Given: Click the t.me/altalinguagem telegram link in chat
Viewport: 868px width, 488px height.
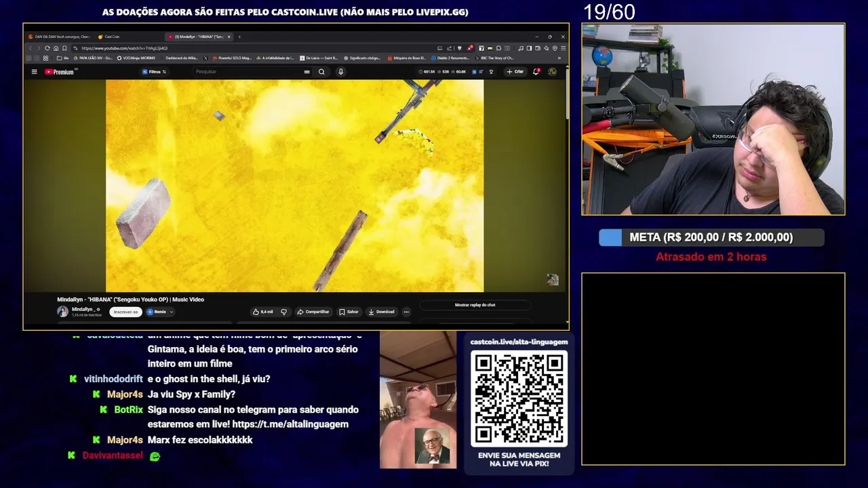Looking at the screenshot, I should click(x=290, y=424).
